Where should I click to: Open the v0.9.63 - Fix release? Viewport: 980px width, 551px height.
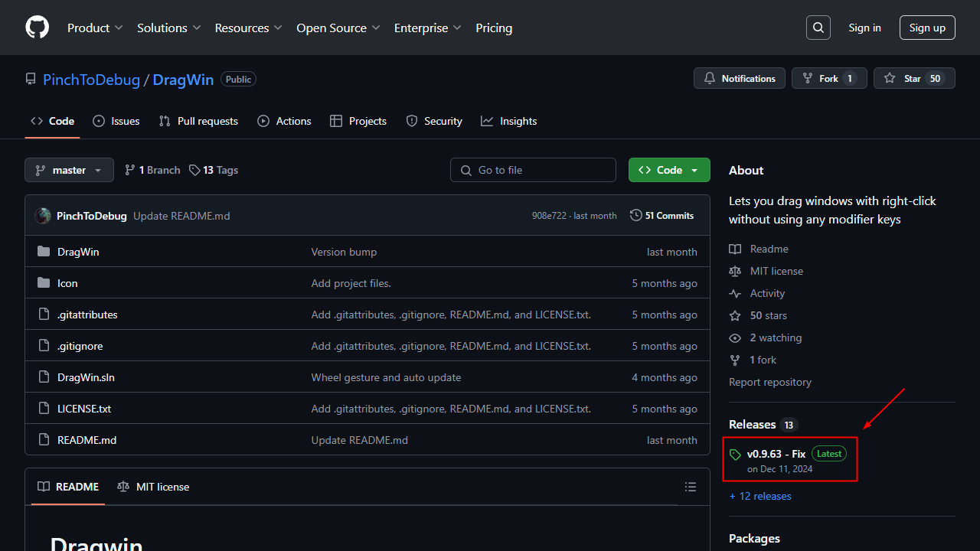[776, 454]
